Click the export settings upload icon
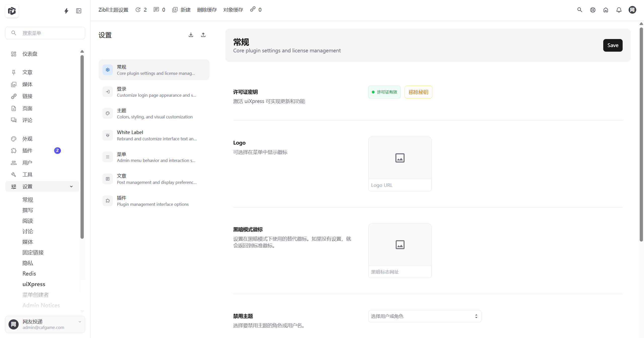This screenshot has width=644, height=338. pos(203,35)
